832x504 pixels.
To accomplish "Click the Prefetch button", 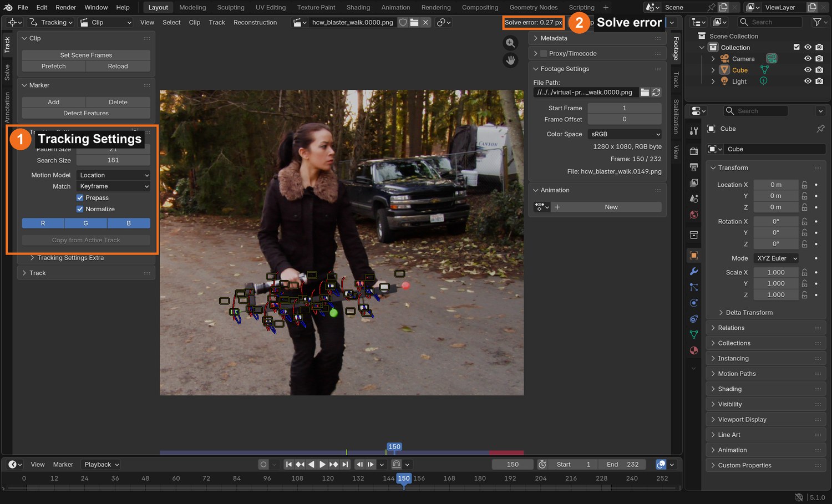I will [54, 67].
